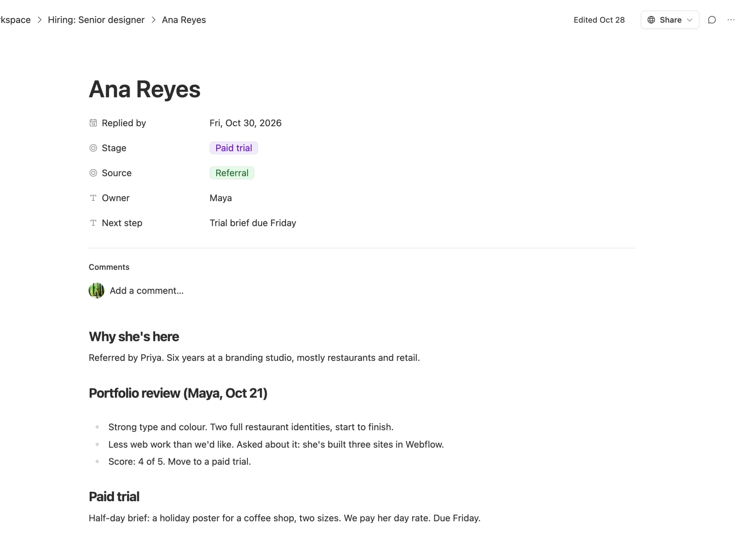The image size is (756, 539).
Task: Click the Stage property select icon
Action: pos(93,148)
